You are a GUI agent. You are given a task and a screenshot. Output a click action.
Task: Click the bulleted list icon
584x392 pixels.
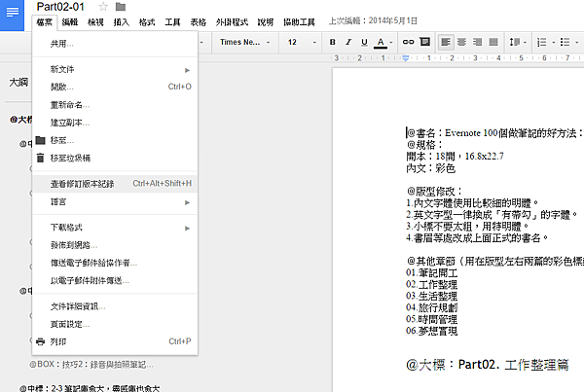coord(565,42)
